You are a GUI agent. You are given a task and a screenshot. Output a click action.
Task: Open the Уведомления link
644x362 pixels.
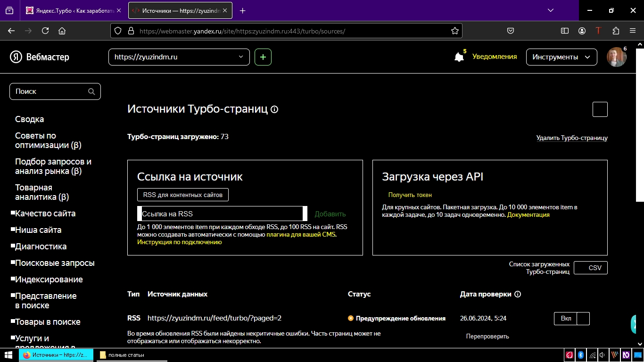[x=495, y=57]
